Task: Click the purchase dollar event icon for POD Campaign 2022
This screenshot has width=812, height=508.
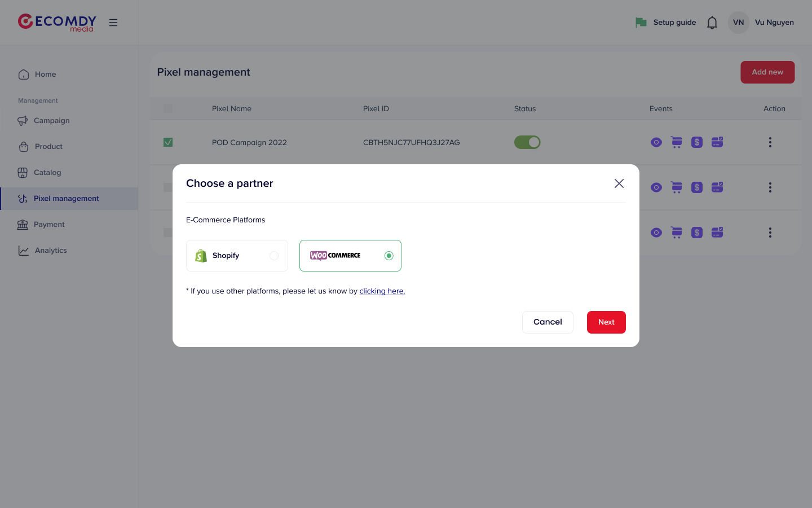Action: pos(697,142)
